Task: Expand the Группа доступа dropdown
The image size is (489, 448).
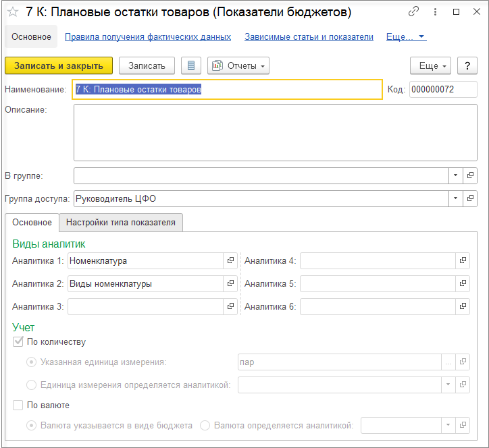Action: click(x=455, y=198)
